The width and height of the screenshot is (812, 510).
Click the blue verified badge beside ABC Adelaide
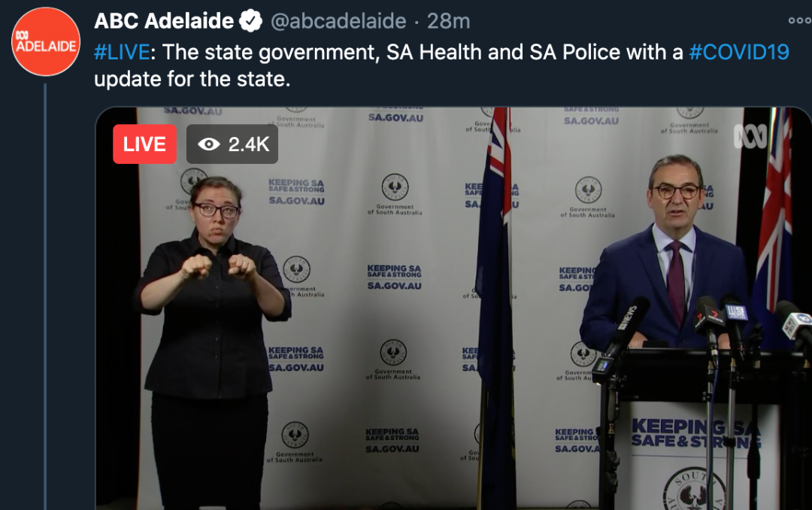[251, 21]
